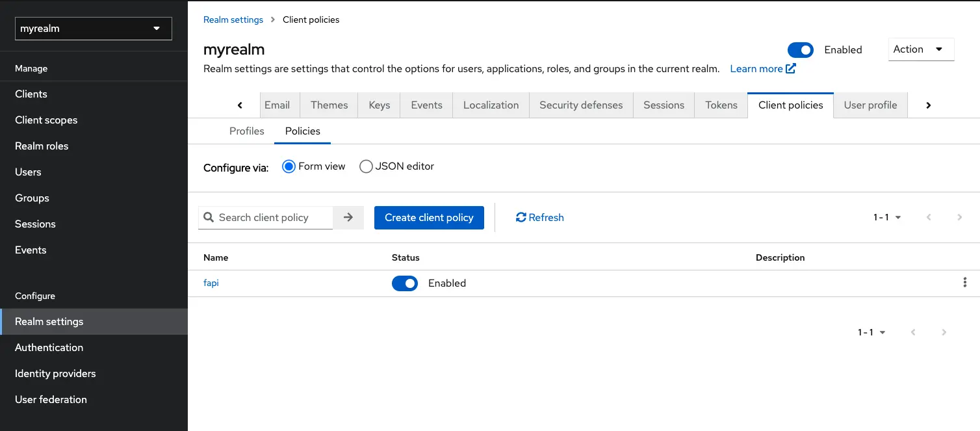Screen dimensions: 980x431
Task: Disable the fapi client policy toggle
Action: tap(404, 283)
